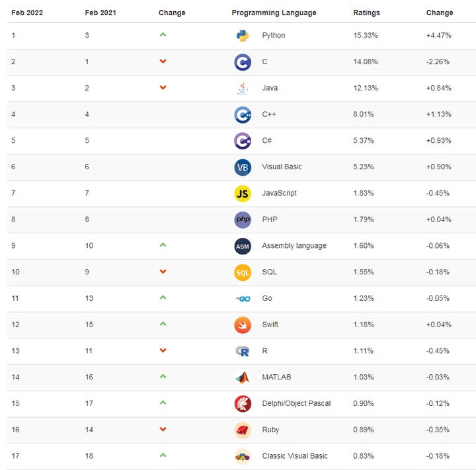Image resolution: width=476 pixels, height=470 pixels.
Task: Click the Java coffee cup icon
Action: pos(243,88)
